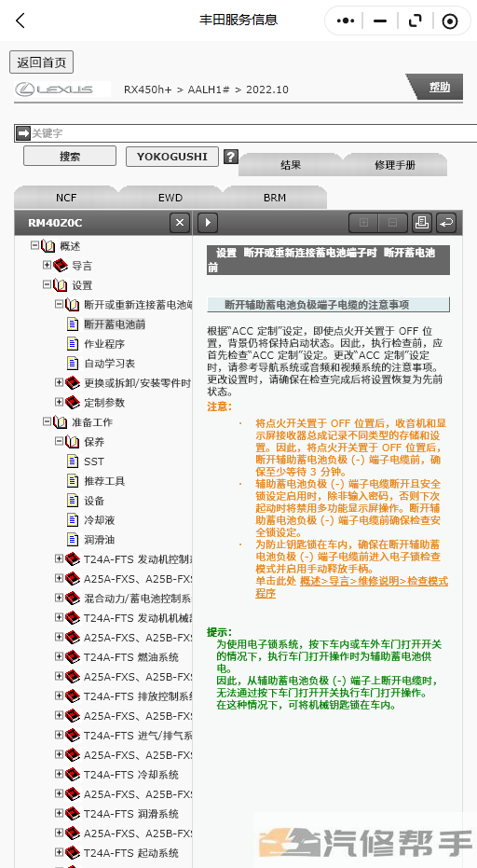Image resolution: width=477 pixels, height=868 pixels.
Task: Collapse the 概述 tree node
Action: point(34,246)
